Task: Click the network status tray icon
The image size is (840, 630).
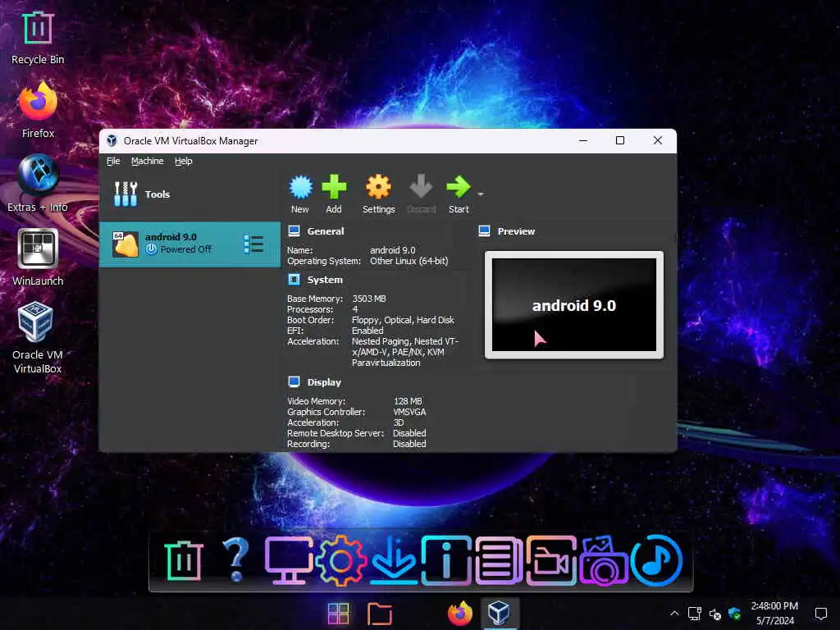Action: [x=695, y=614]
